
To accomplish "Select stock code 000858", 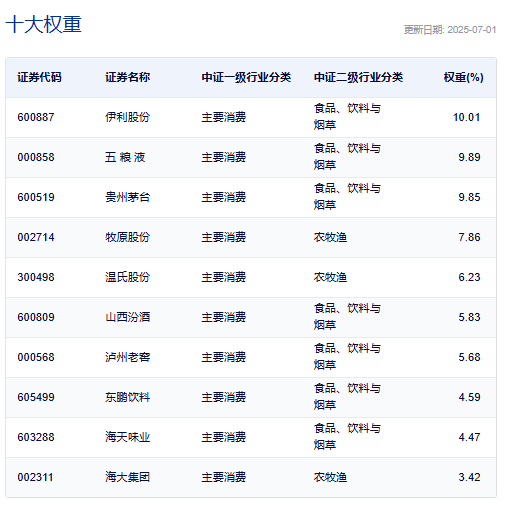I will (x=36, y=157).
